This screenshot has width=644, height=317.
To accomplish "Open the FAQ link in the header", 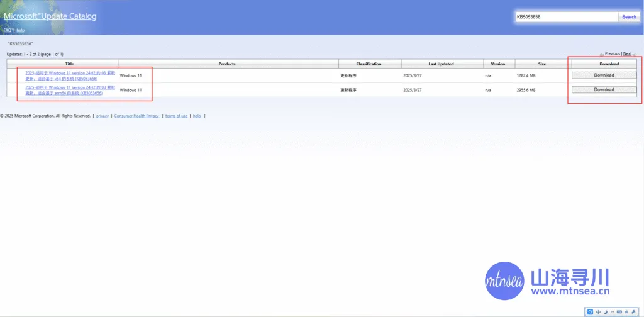I will click(8, 30).
